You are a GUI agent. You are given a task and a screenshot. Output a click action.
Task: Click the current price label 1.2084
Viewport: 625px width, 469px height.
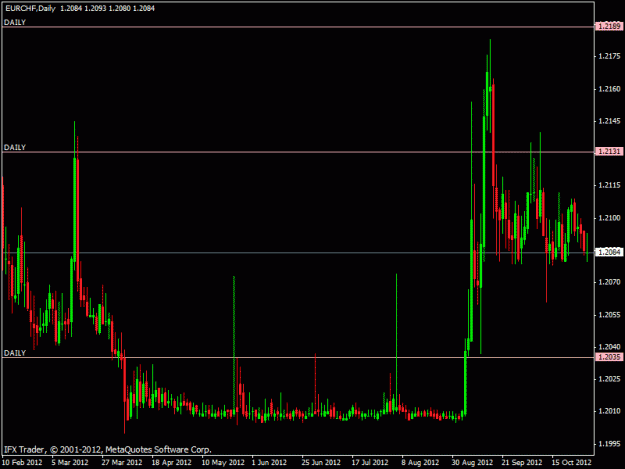(x=609, y=252)
